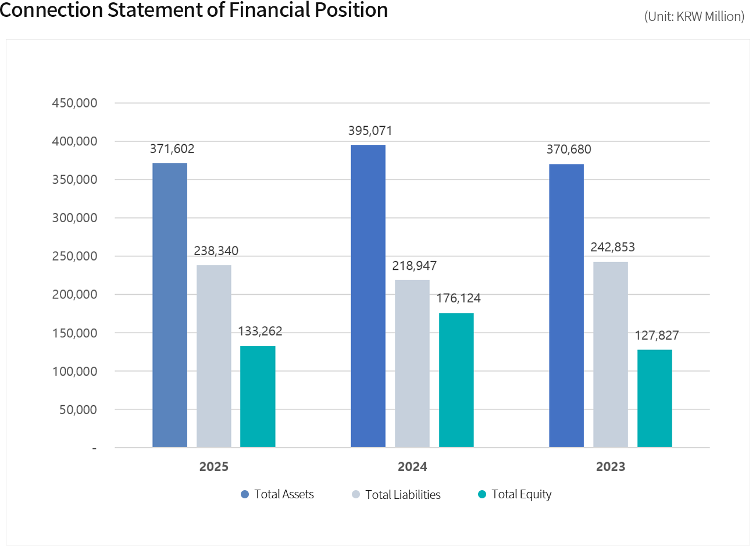Click the 2023 Total Liabilities bar
Image resolution: width=756 pixels, height=546 pixels.
[611, 355]
